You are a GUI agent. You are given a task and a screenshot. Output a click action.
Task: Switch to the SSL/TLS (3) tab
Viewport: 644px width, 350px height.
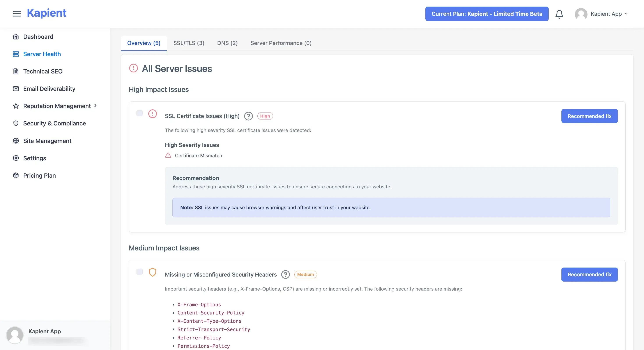[189, 43]
